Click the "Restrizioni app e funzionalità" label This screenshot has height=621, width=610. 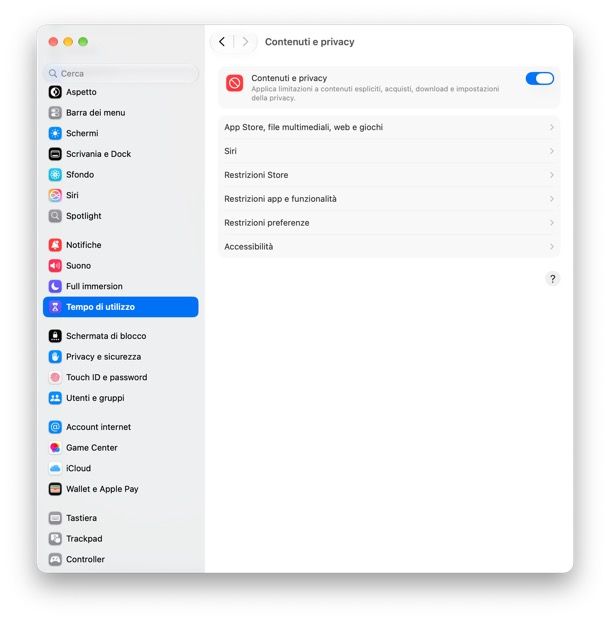click(280, 199)
